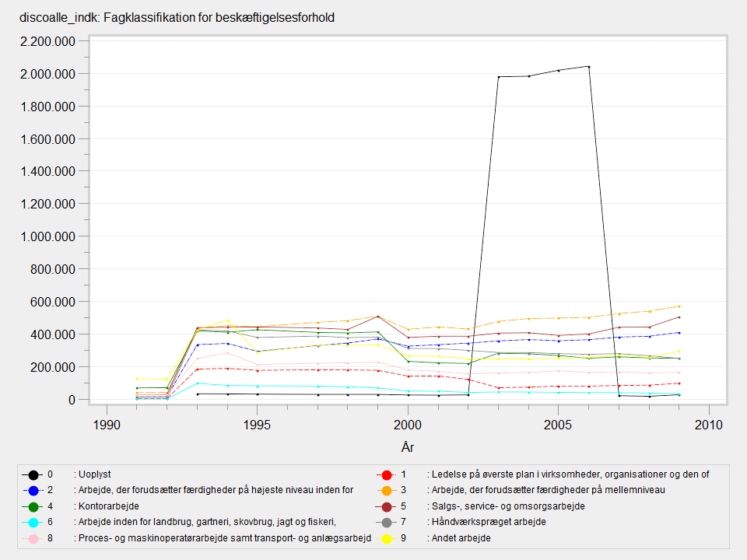Click the yellow legend marker for Andet arbejde
The height and width of the screenshot is (560, 747).
(x=385, y=538)
